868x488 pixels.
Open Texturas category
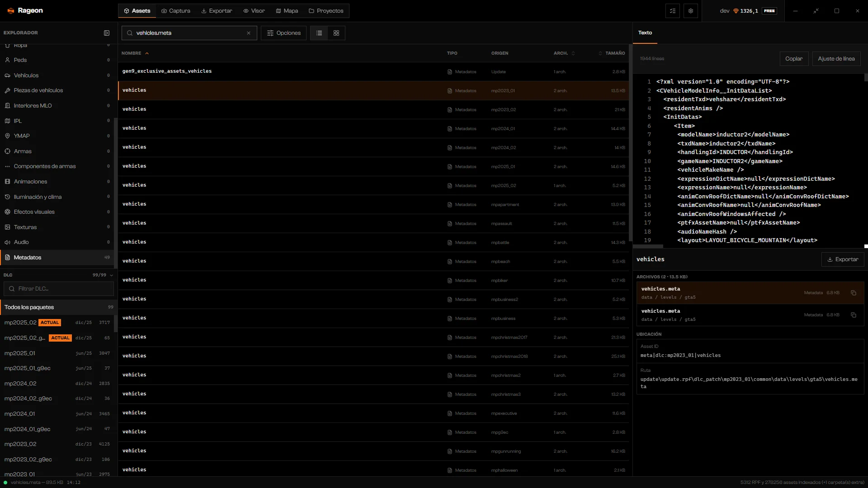pyautogui.click(x=57, y=227)
